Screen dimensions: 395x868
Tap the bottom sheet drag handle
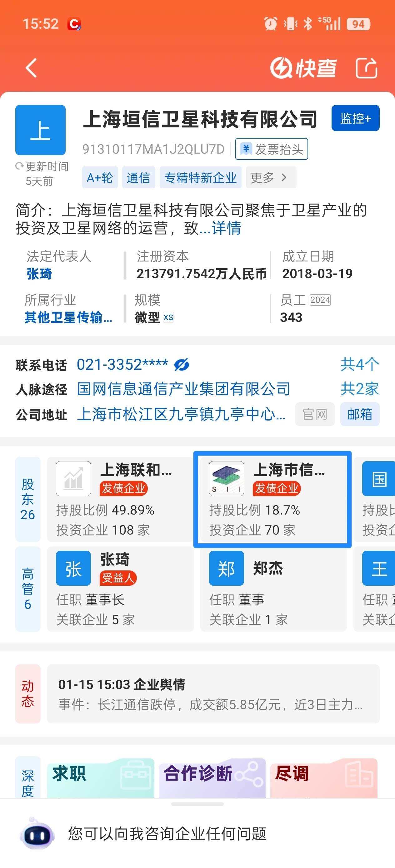(197, 804)
